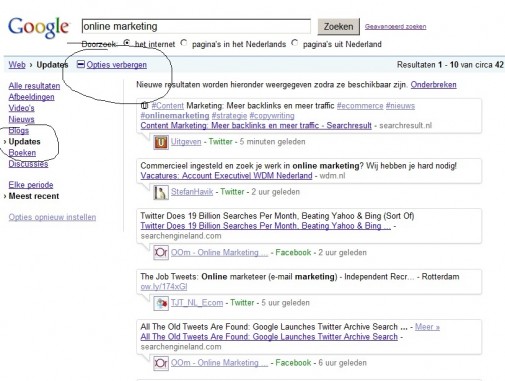Open OOm Online Marketing link, 2 uur geleden
Image resolution: width=505 pixels, height=381 pixels.
pyautogui.click(x=219, y=252)
